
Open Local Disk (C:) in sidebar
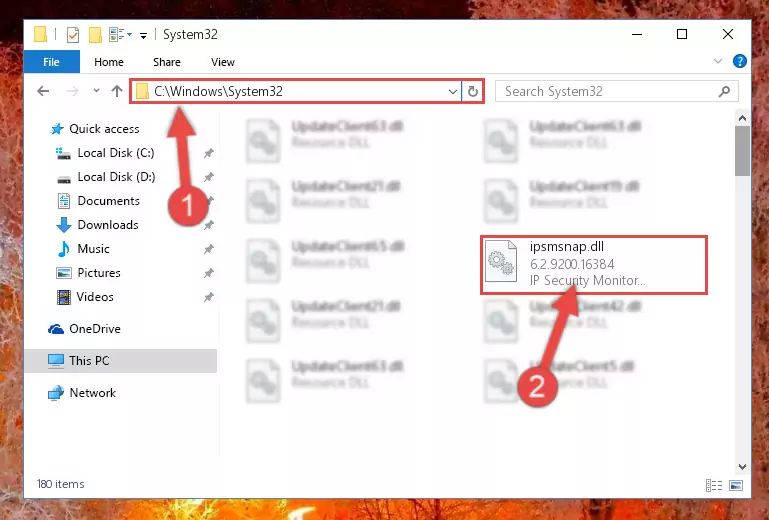click(116, 153)
